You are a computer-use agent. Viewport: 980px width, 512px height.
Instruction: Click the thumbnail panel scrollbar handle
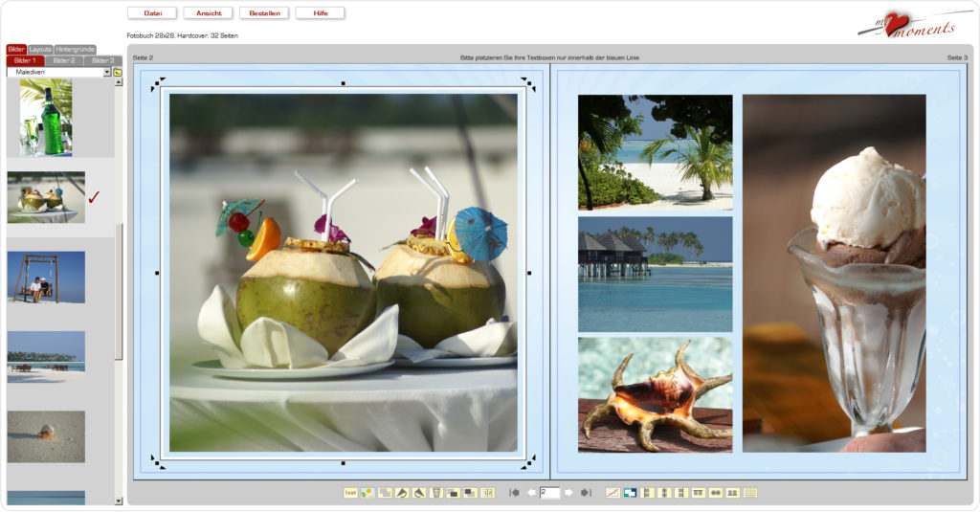[119, 291]
